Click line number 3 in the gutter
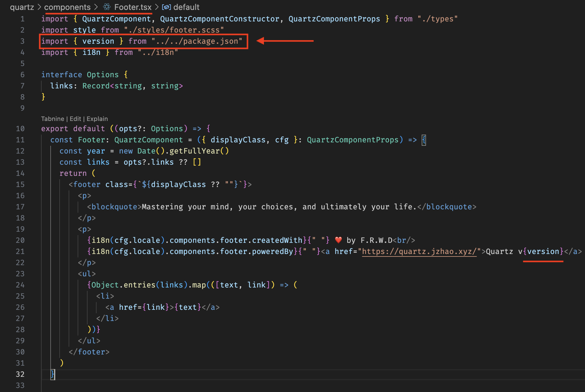 coord(22,41)
